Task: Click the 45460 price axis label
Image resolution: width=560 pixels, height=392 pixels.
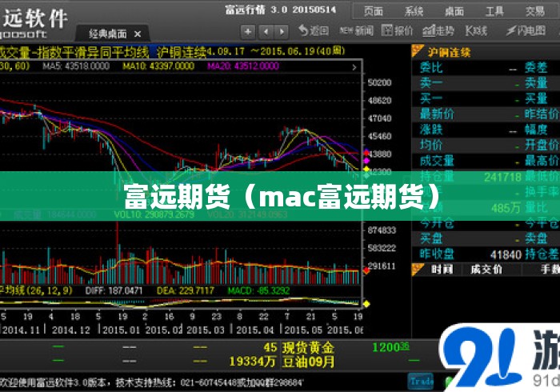Action: coord(380,136)
